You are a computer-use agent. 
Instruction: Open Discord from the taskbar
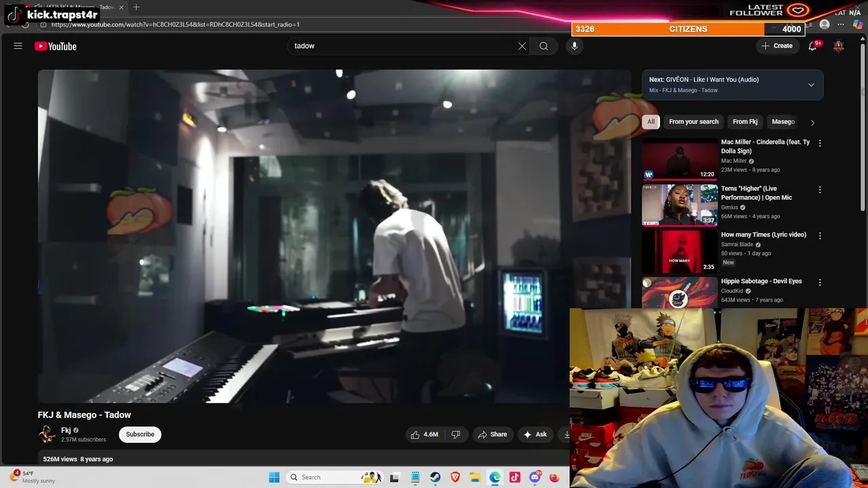click(534, 477)
